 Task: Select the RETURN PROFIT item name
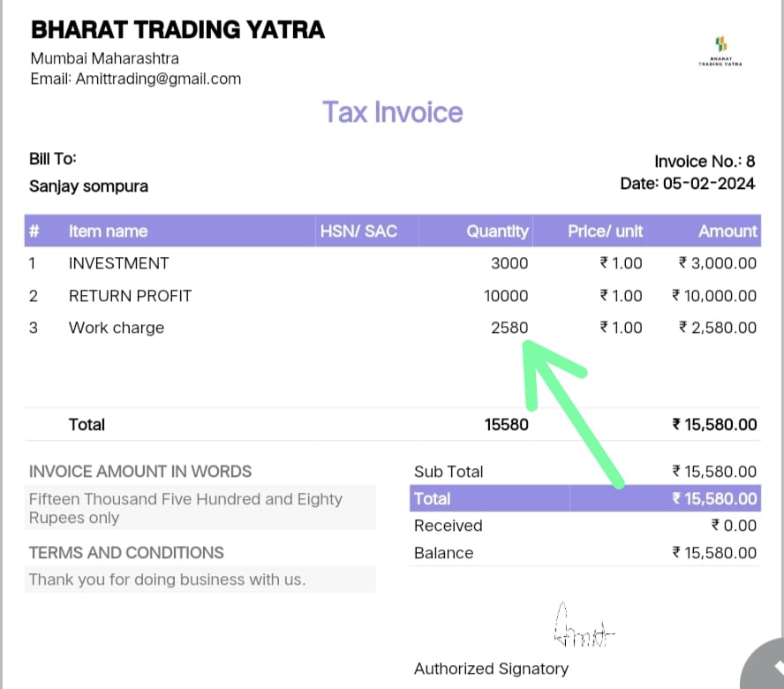coord(130,296)
